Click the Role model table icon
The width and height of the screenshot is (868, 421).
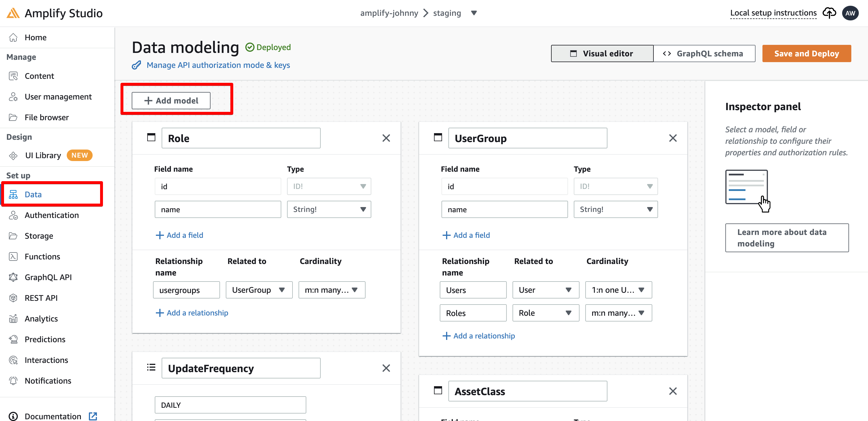click(151, 138)
